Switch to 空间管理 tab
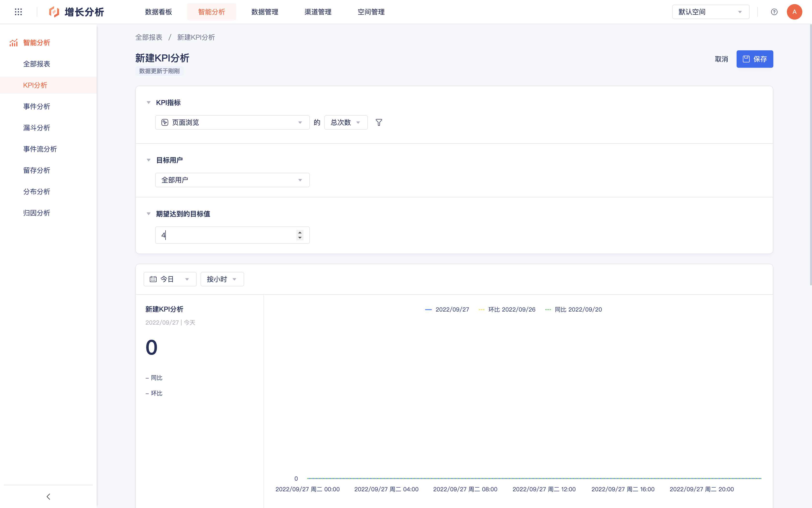Screen dimensions: 812x508 click(x=371, y=12)
